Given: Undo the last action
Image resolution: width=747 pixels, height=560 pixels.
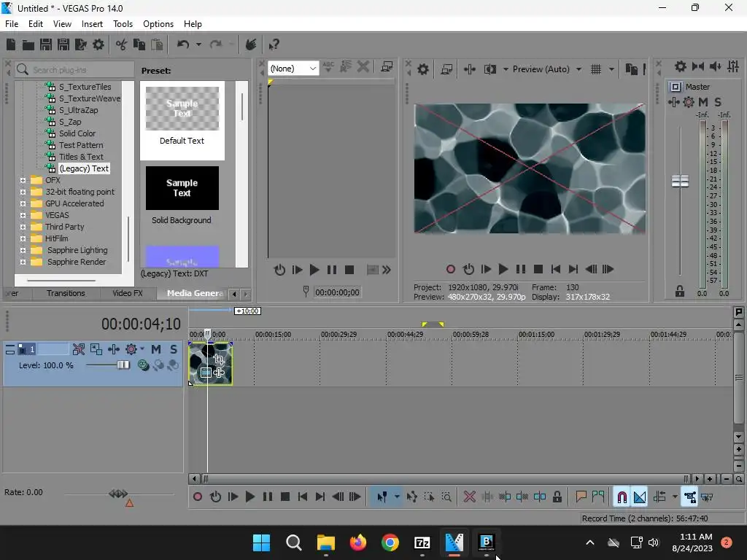Looking at the screenshot, I should tap(183, 44).
